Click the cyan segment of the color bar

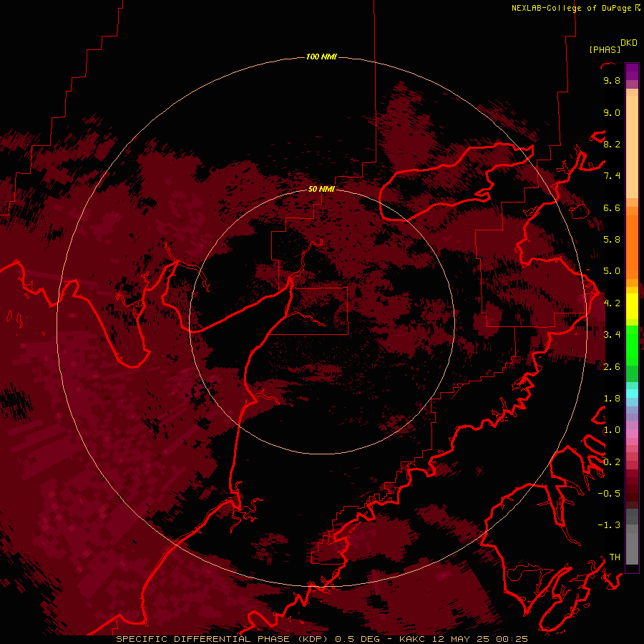pos(632,393)
